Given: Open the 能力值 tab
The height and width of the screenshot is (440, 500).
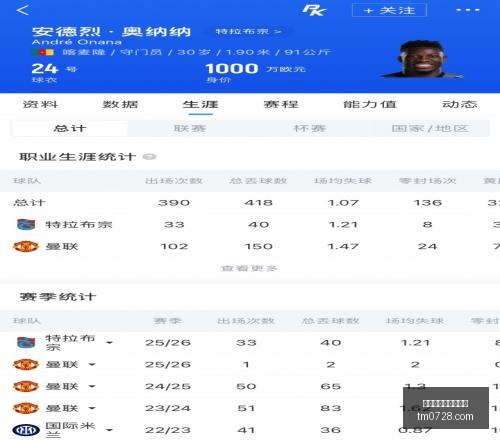Looking at the screenshot, I should point(370,104).
